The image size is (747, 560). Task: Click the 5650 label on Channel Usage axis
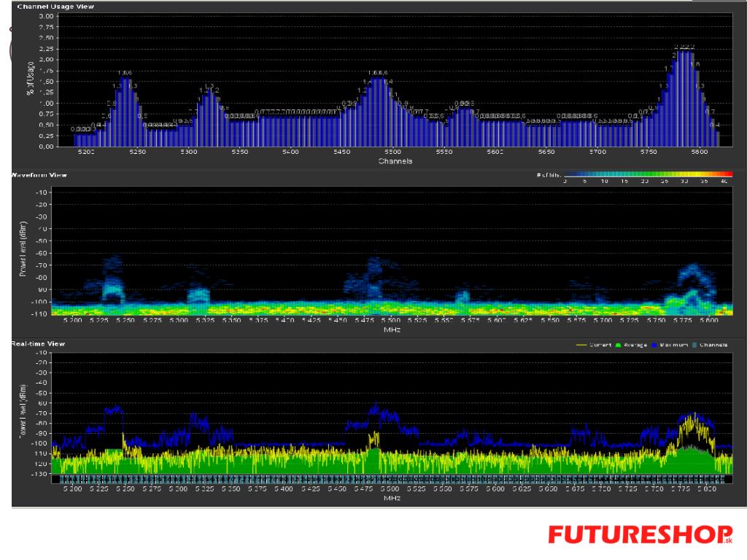pos(546,152)
